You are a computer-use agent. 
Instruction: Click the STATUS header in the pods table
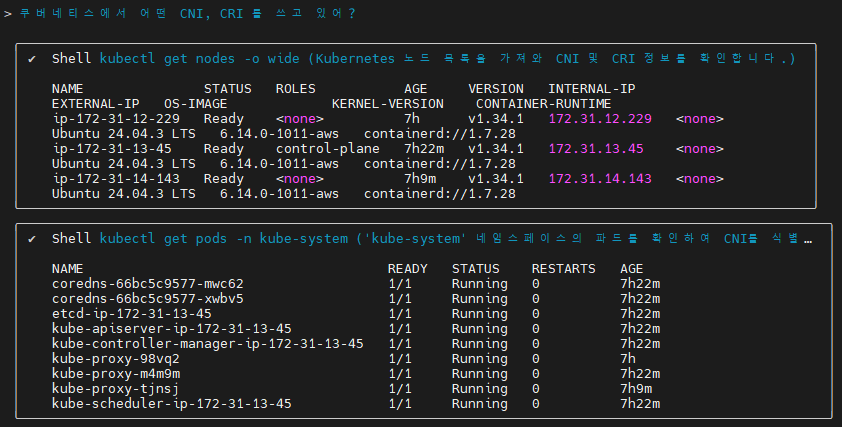pyautogui.click(x=476, y=269)
